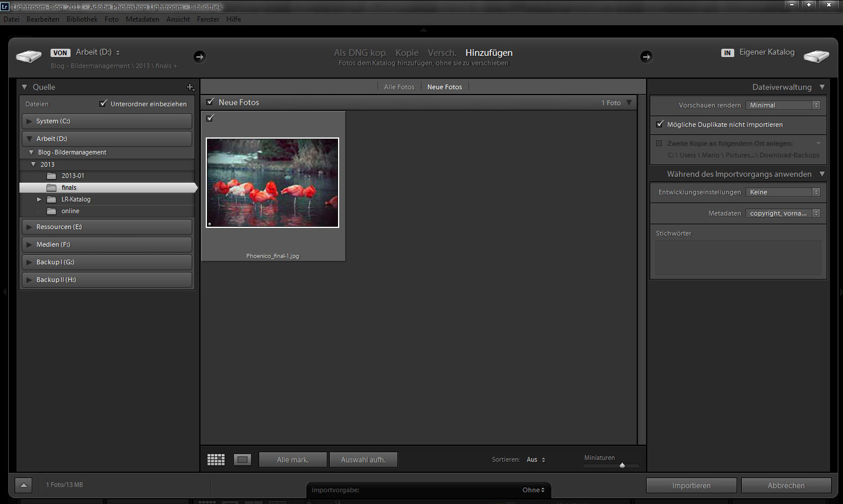Select the Phoenico_final-1.jpg flamingo thumbnail
Viewport: 843px width, 504px height.
tap(272, 183)
